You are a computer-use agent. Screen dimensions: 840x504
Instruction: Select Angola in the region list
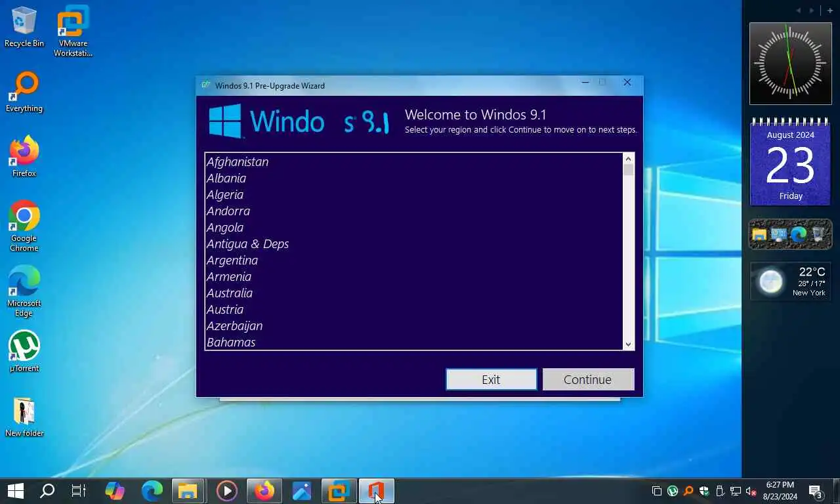(x=413, y=227)
